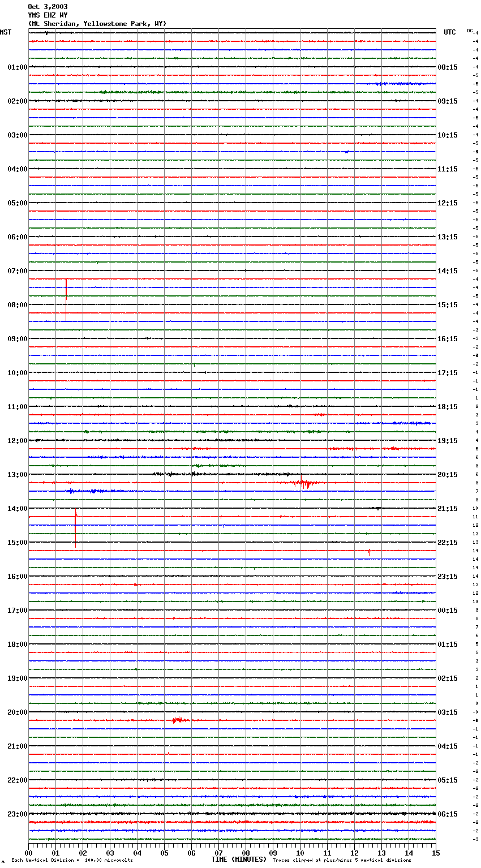Select the 12:00 MST time label
Image resolution: width=481 pixels, height=868 pixels.
(x=18, y=441)
